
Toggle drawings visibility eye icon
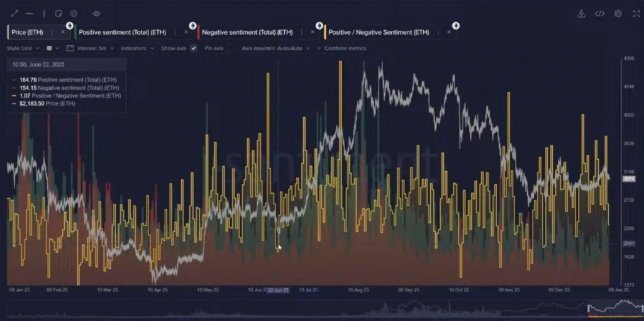[96, 13]
